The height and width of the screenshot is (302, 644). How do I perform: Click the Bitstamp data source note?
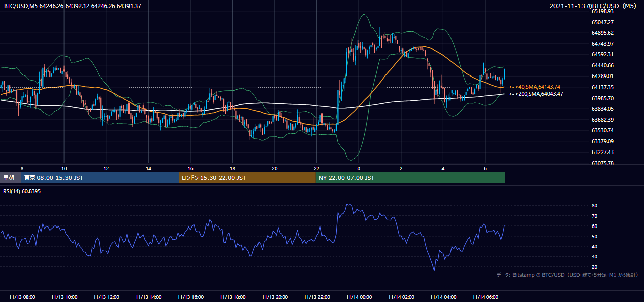pos(567,275)
